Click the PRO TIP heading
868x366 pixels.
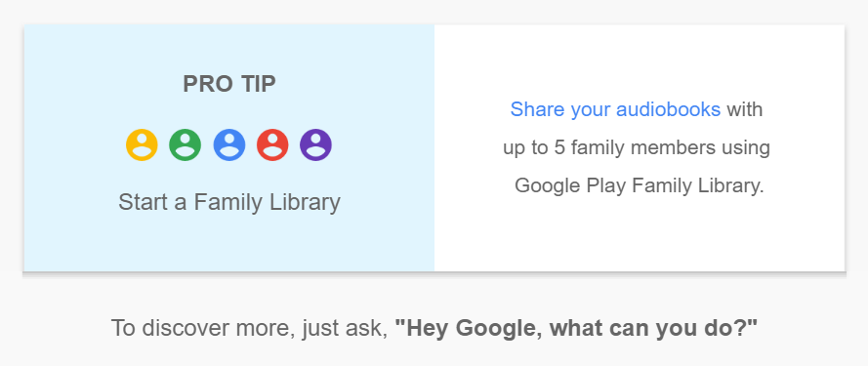(229, 84)
